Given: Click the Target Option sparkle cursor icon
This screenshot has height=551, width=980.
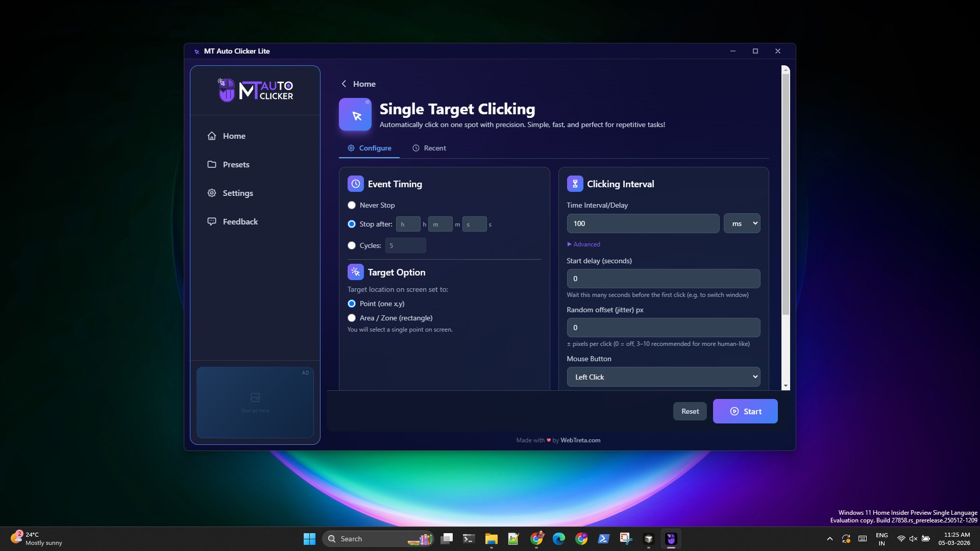Looking at the screenshot, I should click(x=356, y=272).
